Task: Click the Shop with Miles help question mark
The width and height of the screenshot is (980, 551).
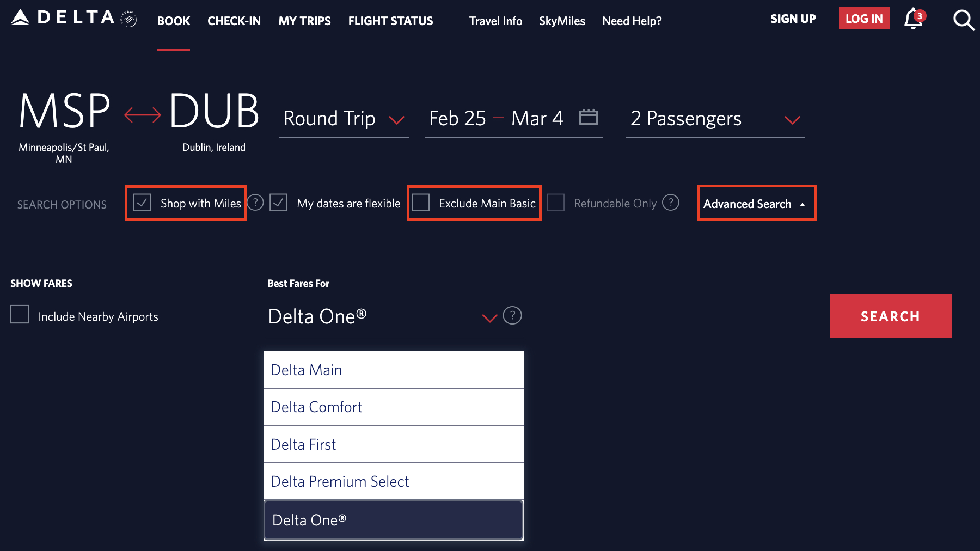Action: point(255,203)
